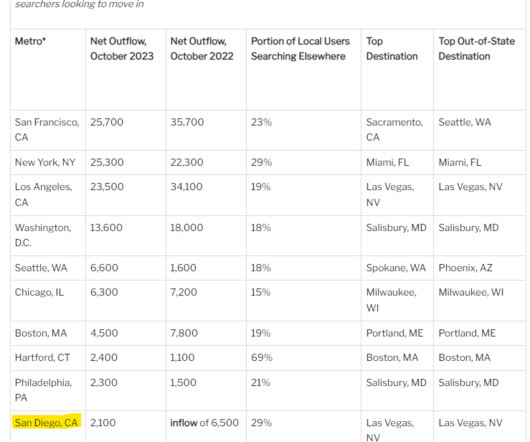The image size is (530, 442).
Task: Select Philadelphia, PA metro cell
Action: [43, 390]
